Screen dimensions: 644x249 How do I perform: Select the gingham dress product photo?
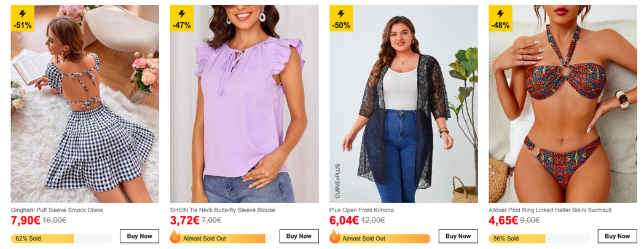click(85, 105)
